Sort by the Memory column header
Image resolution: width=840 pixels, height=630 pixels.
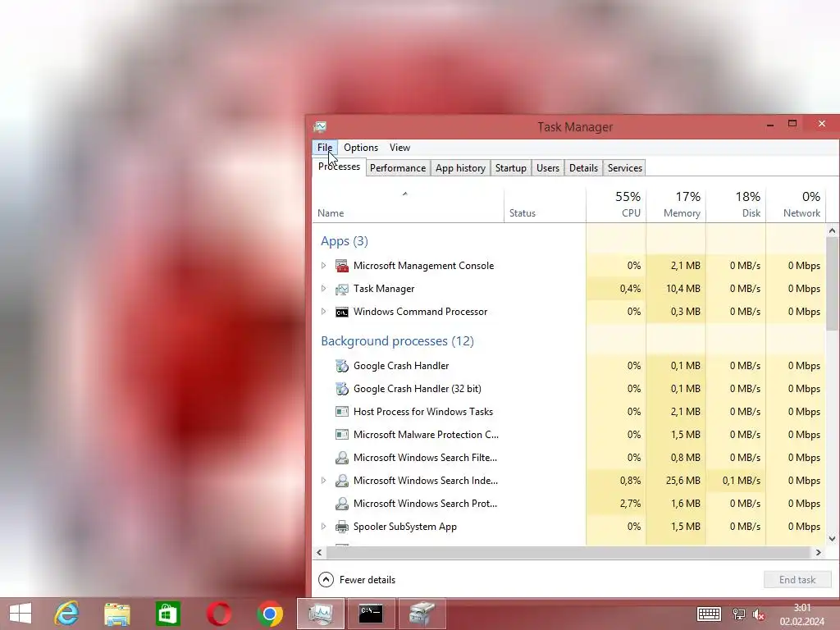[x=676, y=204]
